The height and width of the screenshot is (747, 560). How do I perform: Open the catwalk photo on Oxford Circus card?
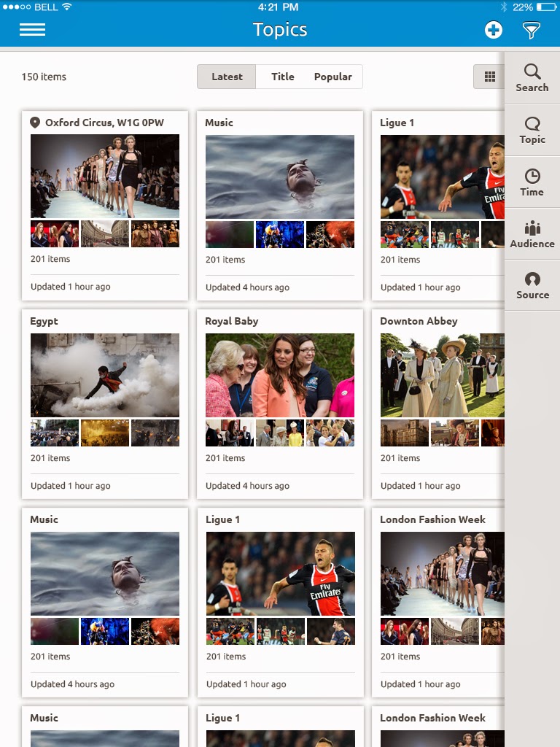pos(105,176)
